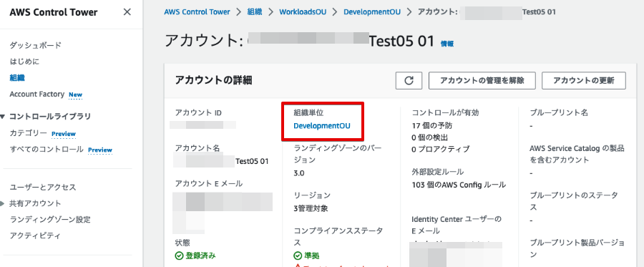Open ダッシュボード in the sidebar
Screen dimensions: 644x267
tap(35, 45)
